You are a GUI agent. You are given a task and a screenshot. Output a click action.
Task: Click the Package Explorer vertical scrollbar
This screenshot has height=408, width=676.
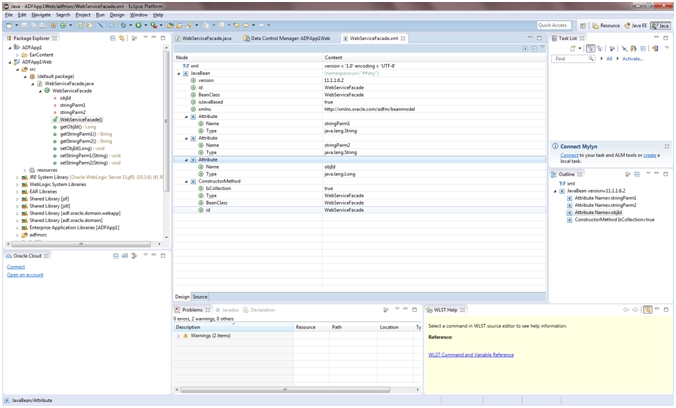(166, 121)
